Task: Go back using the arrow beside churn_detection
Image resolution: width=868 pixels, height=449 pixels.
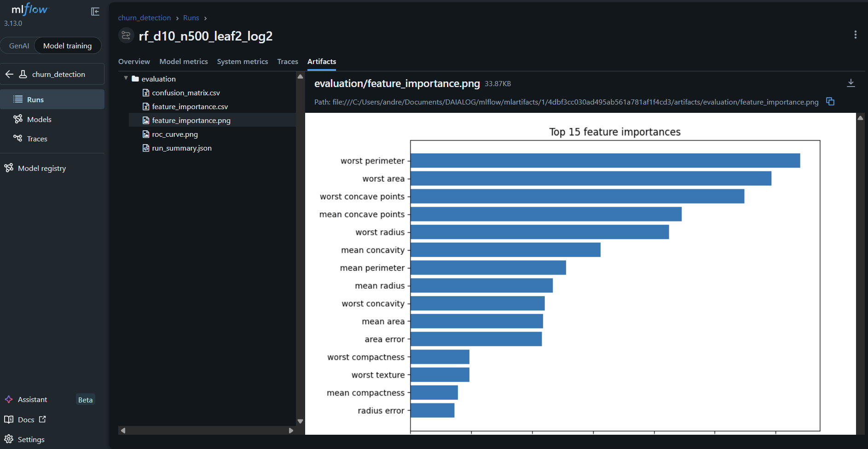Action: click(x=9, y=74)
